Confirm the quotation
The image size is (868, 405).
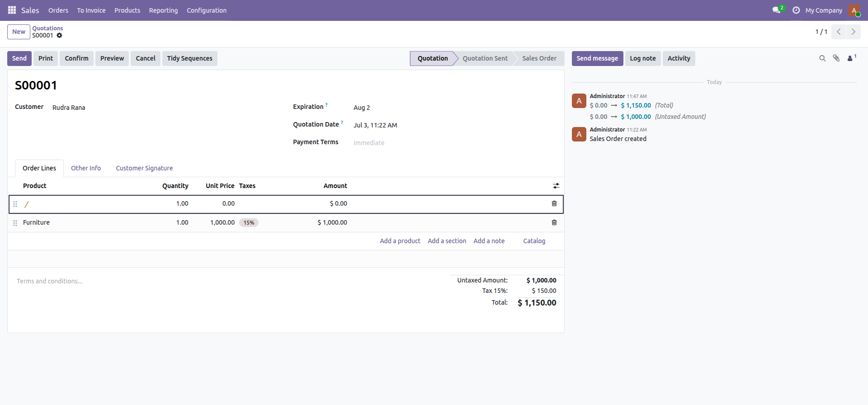pyautogui.click(x=76, y=58)
